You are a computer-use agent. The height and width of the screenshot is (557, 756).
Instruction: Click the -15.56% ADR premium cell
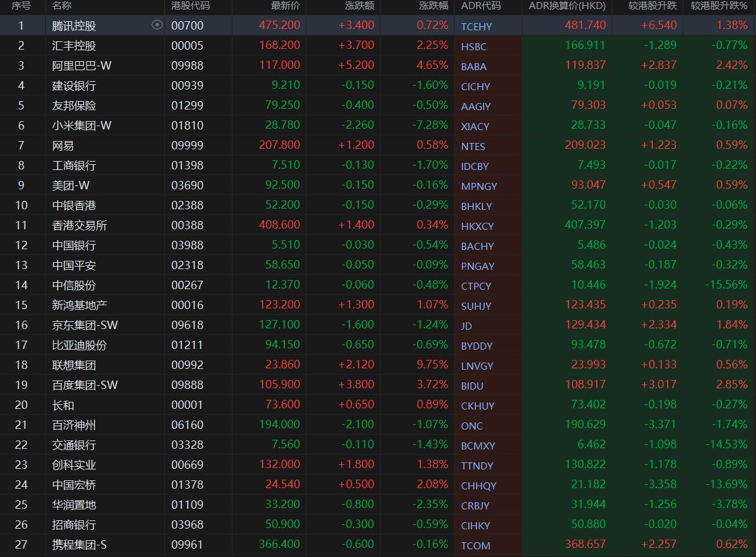click(726, 285)
